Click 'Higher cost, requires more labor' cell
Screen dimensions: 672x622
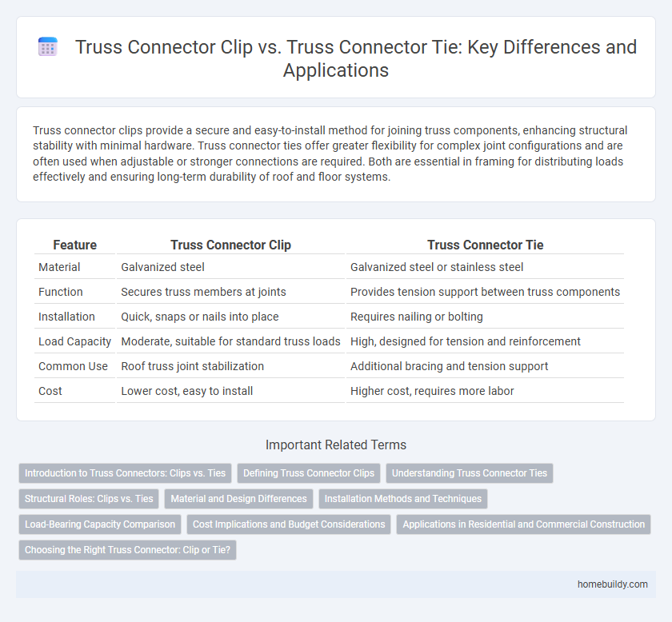pyautogui.click(x=485, y=391)
